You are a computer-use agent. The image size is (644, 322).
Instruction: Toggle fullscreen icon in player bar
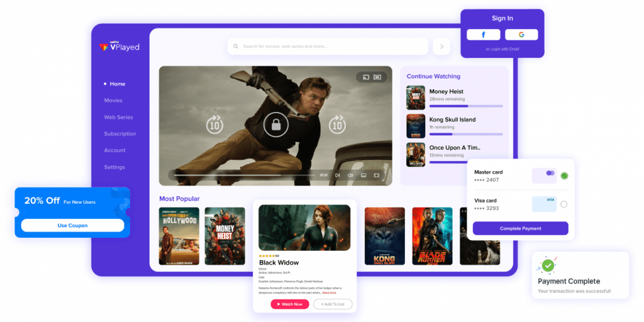(x=376, y=175)
